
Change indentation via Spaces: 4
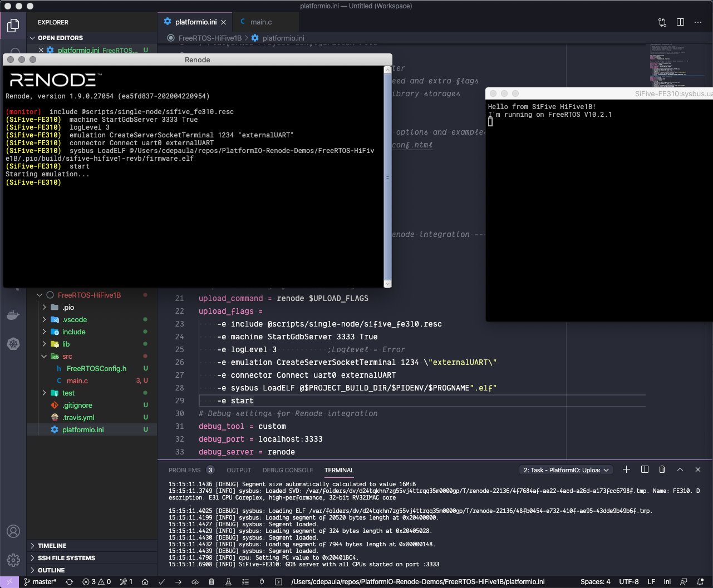pos(596,582)
